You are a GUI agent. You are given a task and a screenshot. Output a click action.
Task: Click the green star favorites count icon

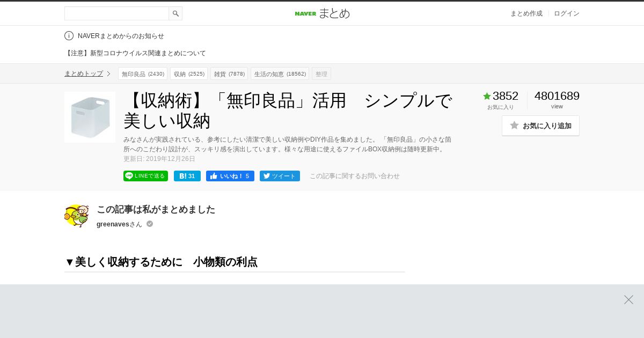pos(487,96)
